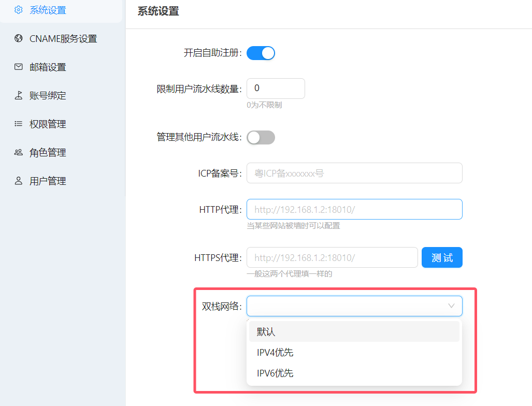Click the 双栈网络 dropdown chevron arrow

pyautogui.click(x=451, y=306)
